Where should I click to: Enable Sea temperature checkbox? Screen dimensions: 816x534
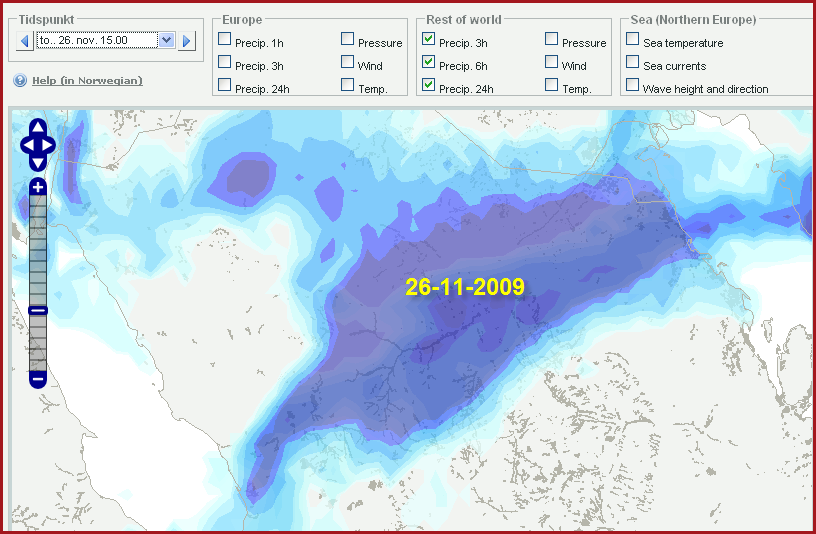[x=632, y=39]
